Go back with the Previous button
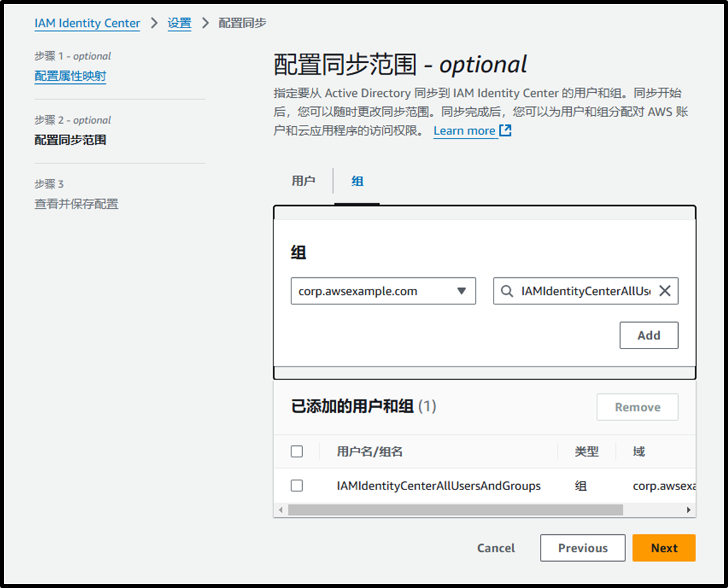728x588 pixels. point(583,548)
